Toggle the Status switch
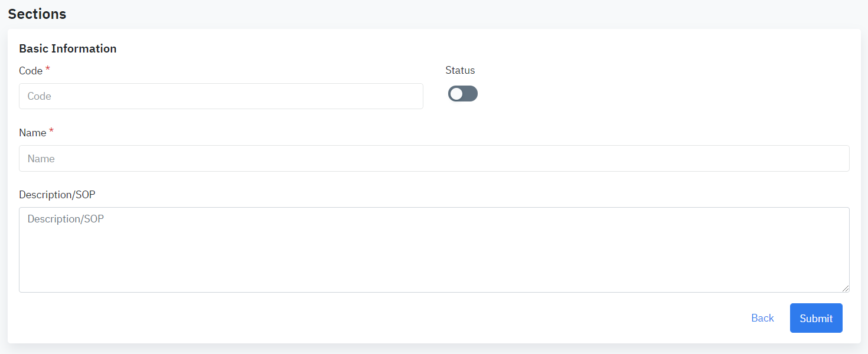The height and width of the screenshot is (354, 868). [x=462, y=94]
